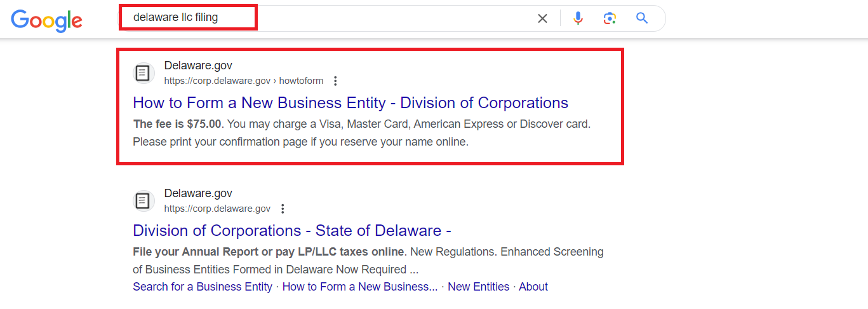868x309 pixels.
Task: Click URL text corp.delaware.gov › howtoform
Action: coord(244,81)
